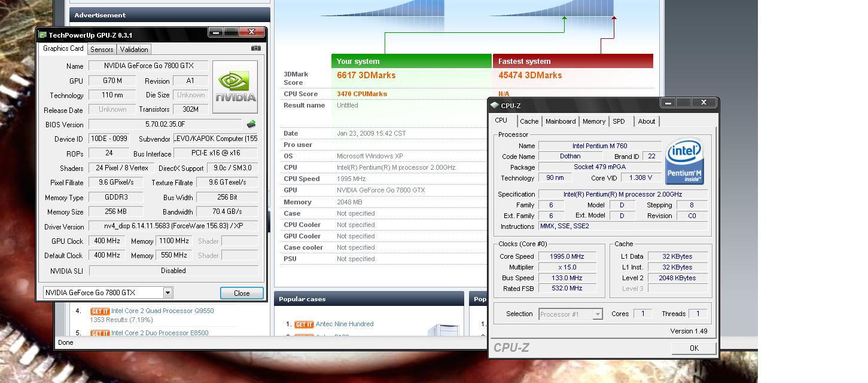Open the About tab in CPU-Z
The height and width of the screenshot is (383, 868).
pos(647,121)
